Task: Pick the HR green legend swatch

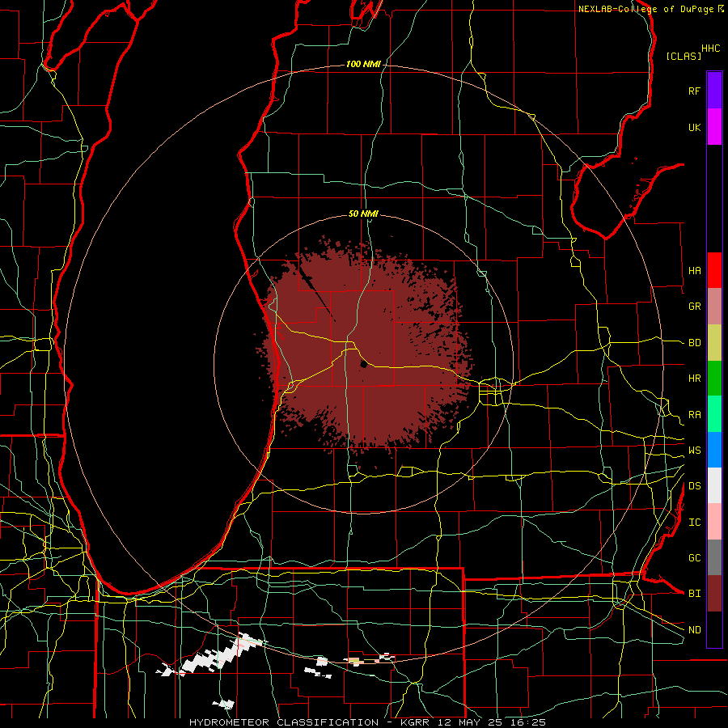Action: [714, 379]
